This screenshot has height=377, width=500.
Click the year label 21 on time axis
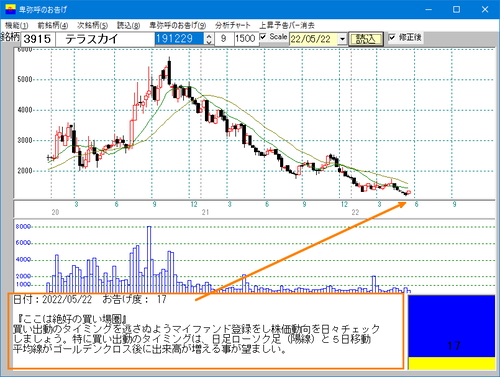(x=205, y=212)
